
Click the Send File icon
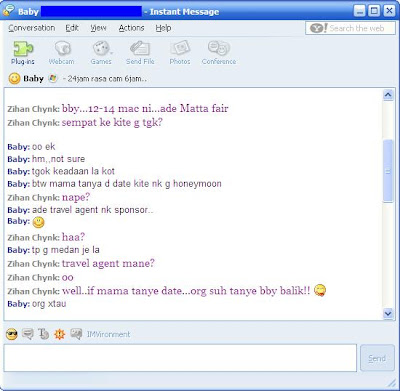pyautogui.click(x=140, y=53)
